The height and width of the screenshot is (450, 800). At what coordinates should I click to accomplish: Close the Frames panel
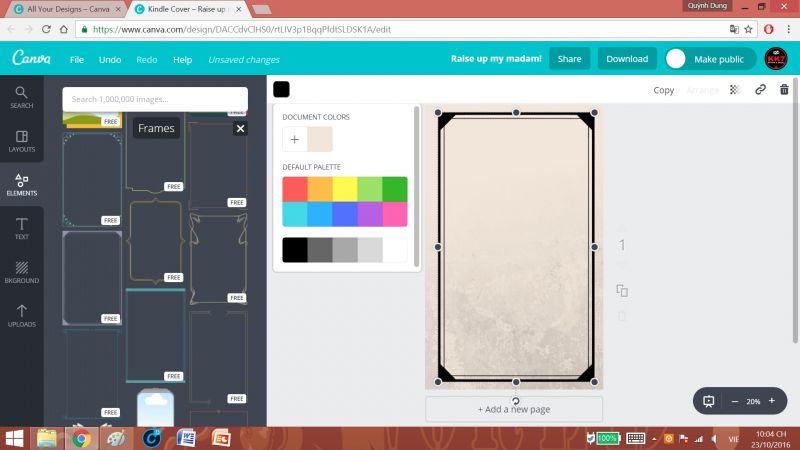[240, 128]
